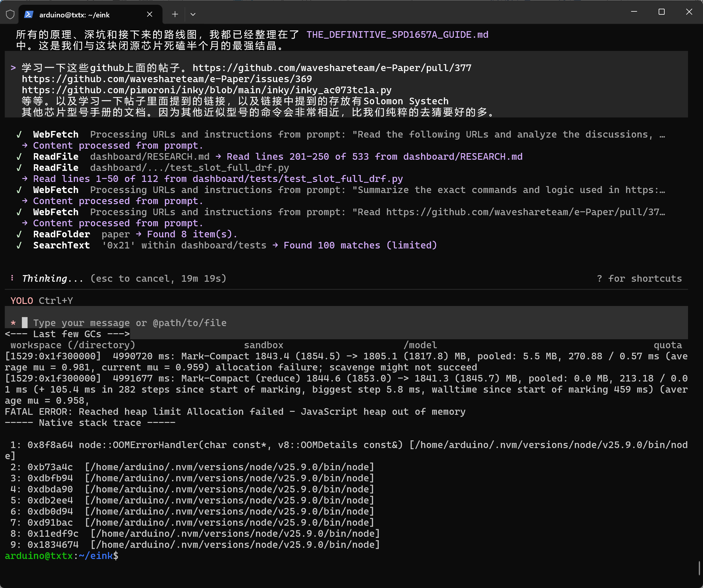Open the pimoroni inky_ac073tc1a.py link
The height and width of the screenshot is (588, 703).
pyautogui.click(x=206, y=90)
